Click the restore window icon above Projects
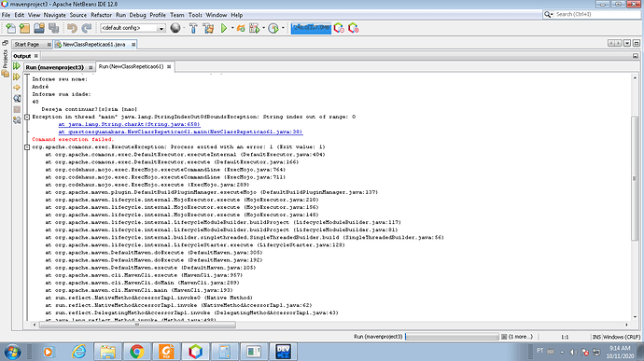The width and height of the screenshot is (644, 361). [5, 43]
